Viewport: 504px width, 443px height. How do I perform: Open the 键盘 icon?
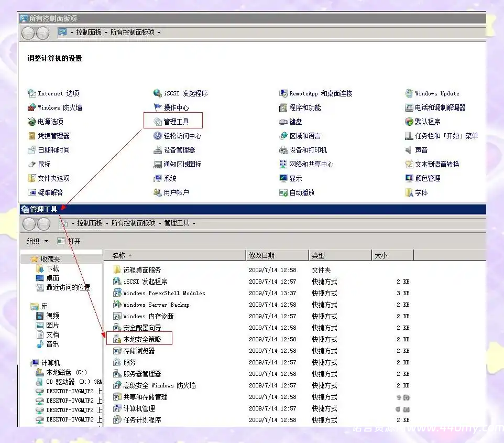click(283, 122)
